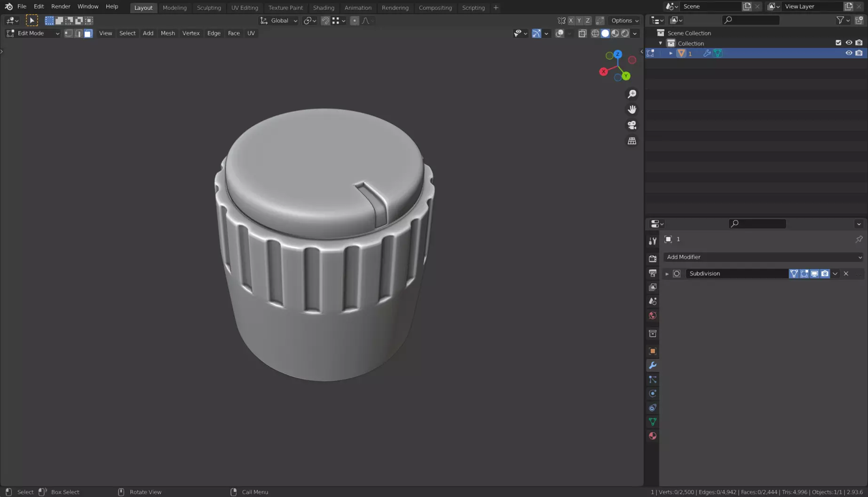Switch to UV Editing workspace tab
868x497 pixels.
point(245,8)
